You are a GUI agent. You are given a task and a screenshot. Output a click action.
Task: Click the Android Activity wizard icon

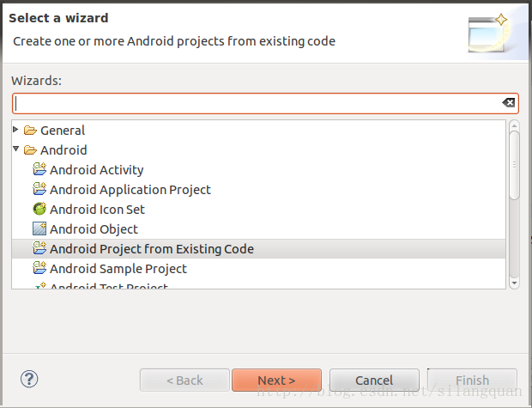[x=39, y=169]
